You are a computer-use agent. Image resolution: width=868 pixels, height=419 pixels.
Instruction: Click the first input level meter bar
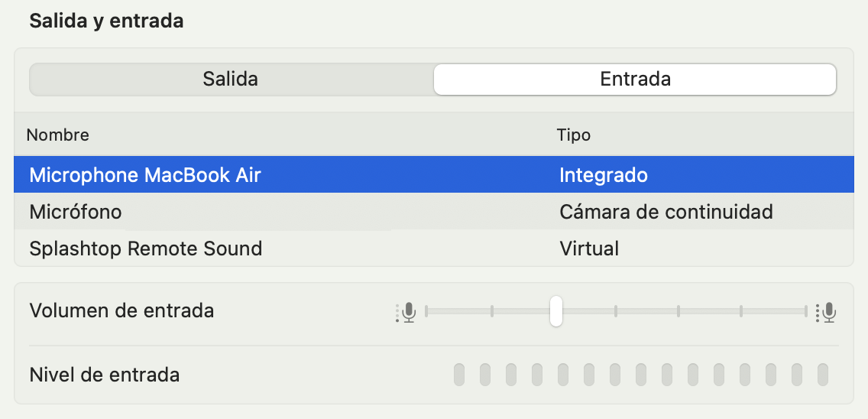point(459,375)
